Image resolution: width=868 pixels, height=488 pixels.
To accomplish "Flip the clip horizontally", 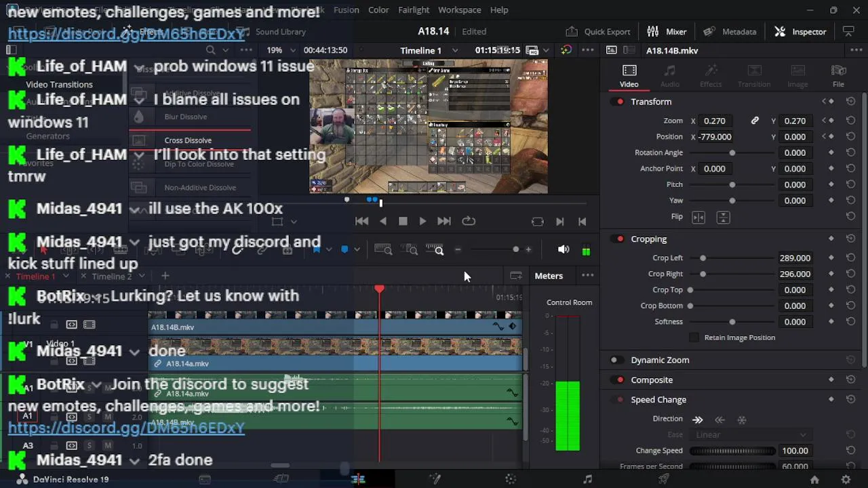I will [698, 217].
